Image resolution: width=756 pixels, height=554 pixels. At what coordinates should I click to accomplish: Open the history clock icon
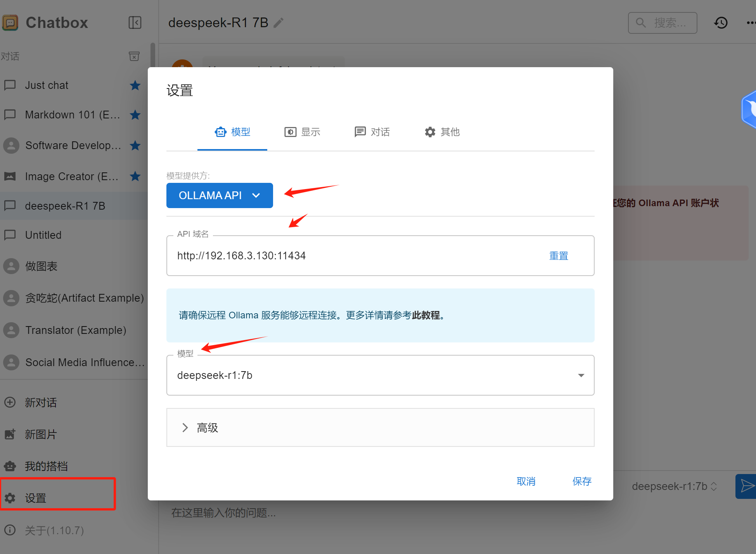(x=721, y=23)
